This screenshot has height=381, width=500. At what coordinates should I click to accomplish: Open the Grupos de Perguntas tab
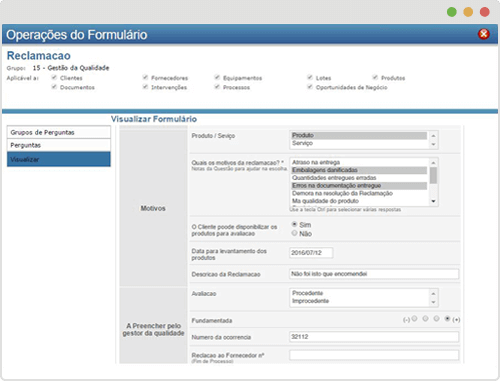59,132
